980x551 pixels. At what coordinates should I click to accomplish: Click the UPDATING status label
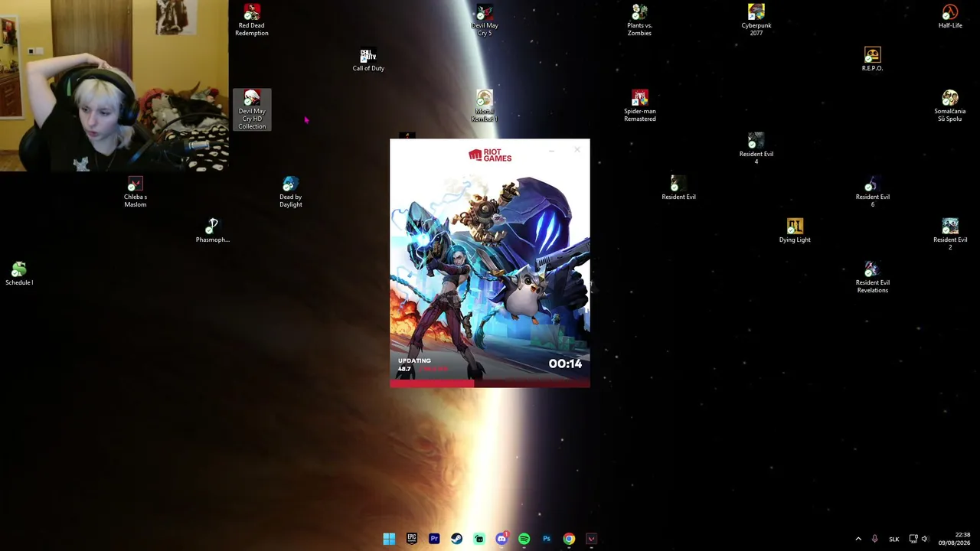pos(414,360)
